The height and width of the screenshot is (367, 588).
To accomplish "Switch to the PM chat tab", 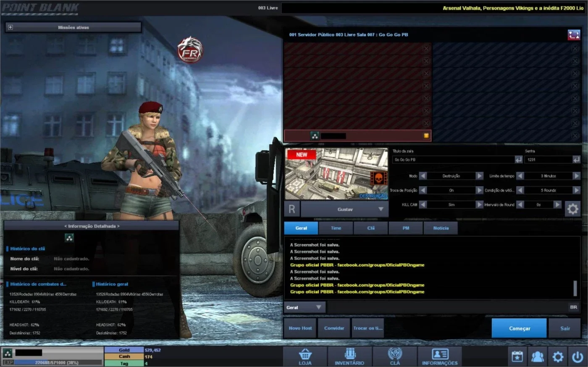I will click(x=406, y=228).
